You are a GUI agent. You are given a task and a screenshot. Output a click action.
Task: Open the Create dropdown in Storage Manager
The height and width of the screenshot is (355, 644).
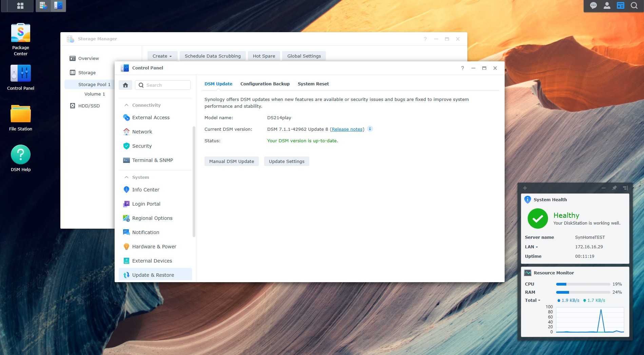tap(162, 56)
